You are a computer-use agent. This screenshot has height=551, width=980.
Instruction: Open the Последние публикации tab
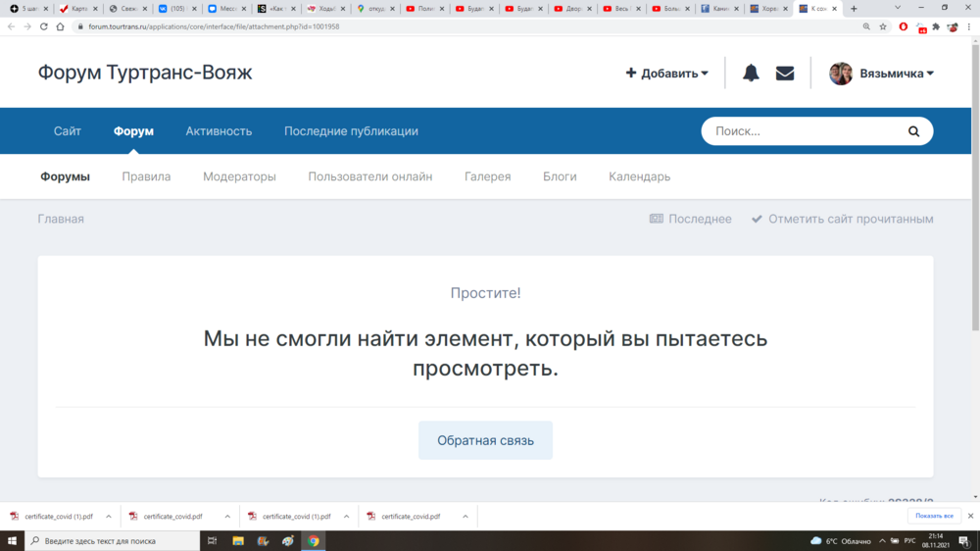point(351,131)
